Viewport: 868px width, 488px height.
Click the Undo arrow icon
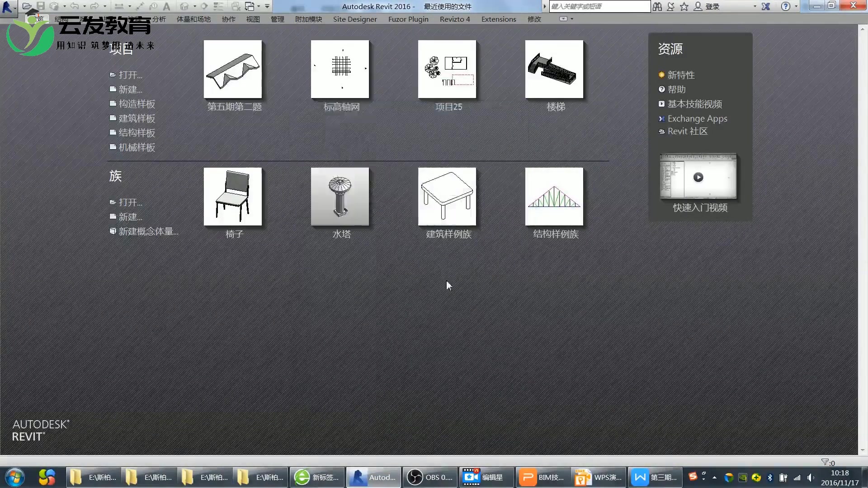tap(75, 6)
